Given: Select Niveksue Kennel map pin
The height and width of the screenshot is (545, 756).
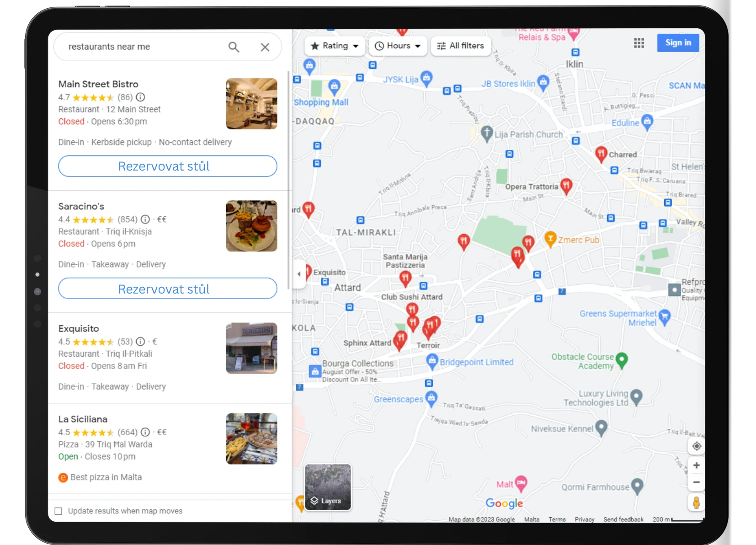Looking at the screenshot, I should pyautogui.click(x=601, y=428).
